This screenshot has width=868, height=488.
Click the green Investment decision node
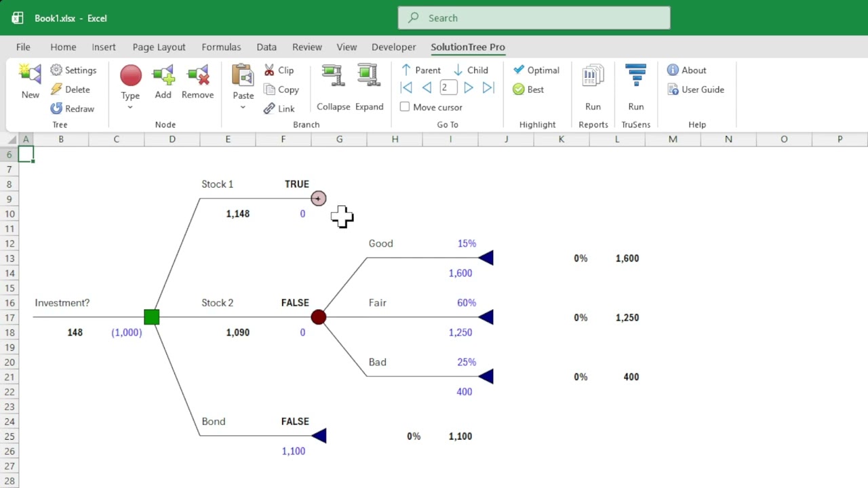click(151, 317)
